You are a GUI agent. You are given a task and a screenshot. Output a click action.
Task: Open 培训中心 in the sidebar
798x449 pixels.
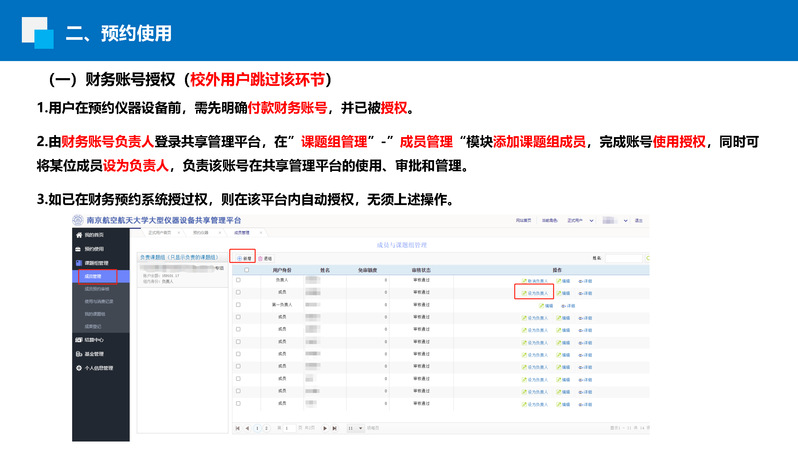click(x=94, y=340)
